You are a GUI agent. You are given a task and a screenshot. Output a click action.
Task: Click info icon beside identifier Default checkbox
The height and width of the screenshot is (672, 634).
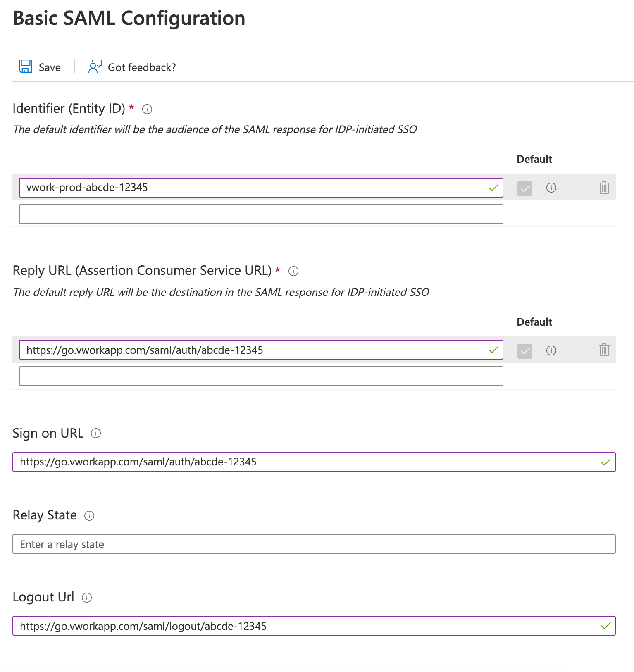pos(551,188)
